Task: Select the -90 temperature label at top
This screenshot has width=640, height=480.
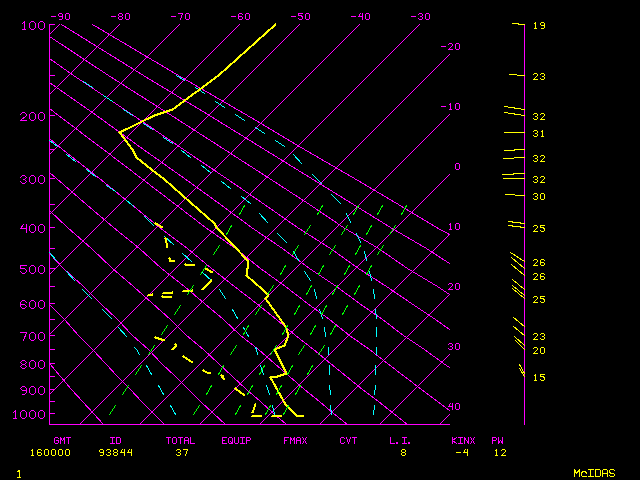Action: (60, 17)
